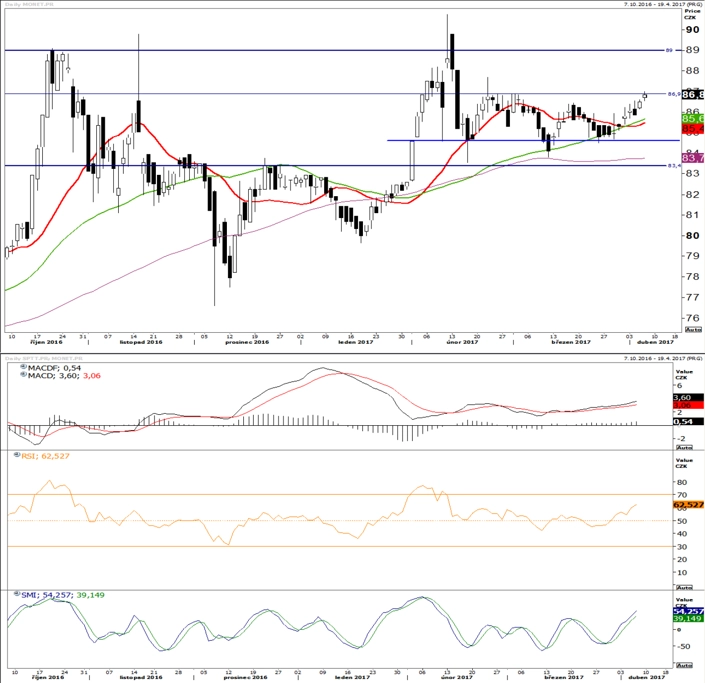Click the Auto button on SMI panel
The image size is (705, 683).
tap(684, 665)
